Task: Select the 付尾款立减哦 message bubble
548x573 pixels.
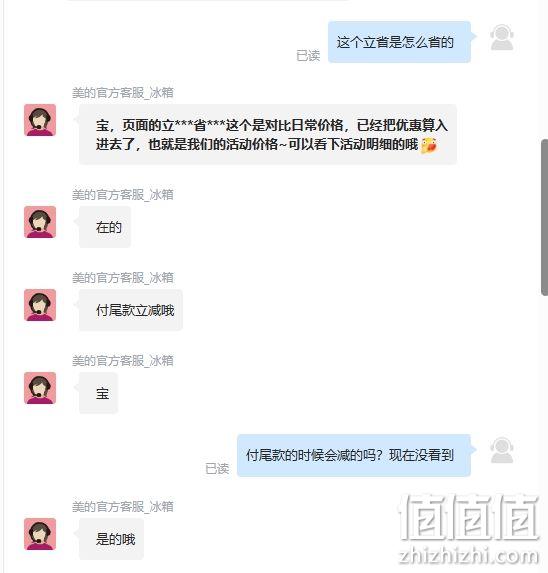Action: tap(131, 310)
